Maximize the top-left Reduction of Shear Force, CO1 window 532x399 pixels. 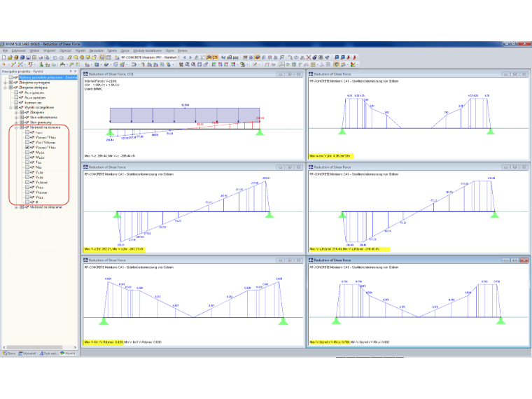click(x=289, y=74)
